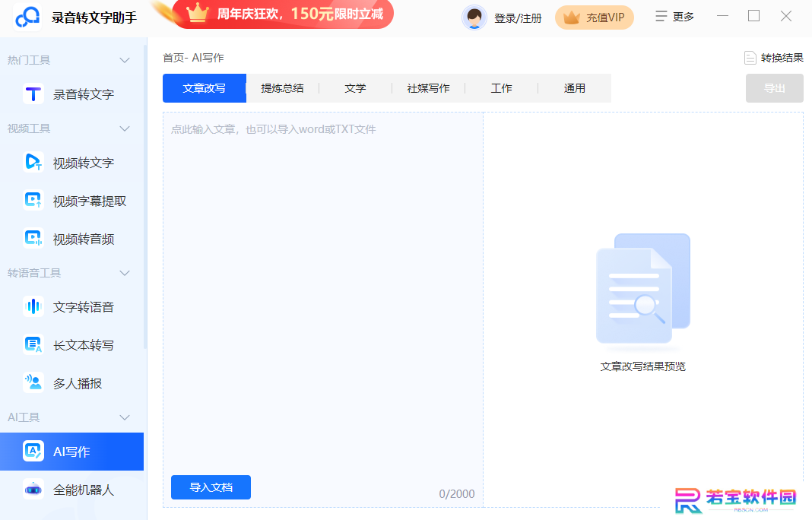Select the 全能机器人 label text
812x520 pixels.
pos(84,490)
